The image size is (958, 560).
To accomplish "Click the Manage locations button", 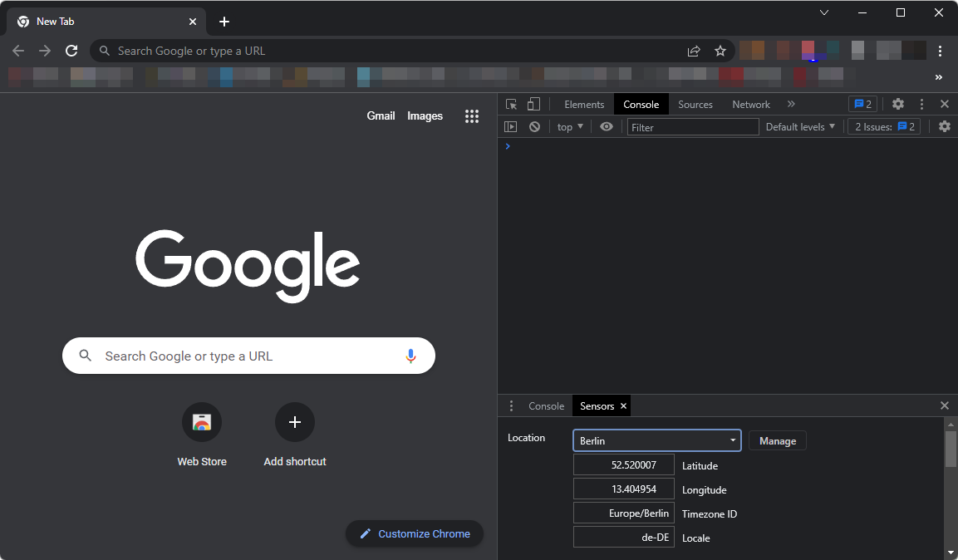I will pos(777,440).
